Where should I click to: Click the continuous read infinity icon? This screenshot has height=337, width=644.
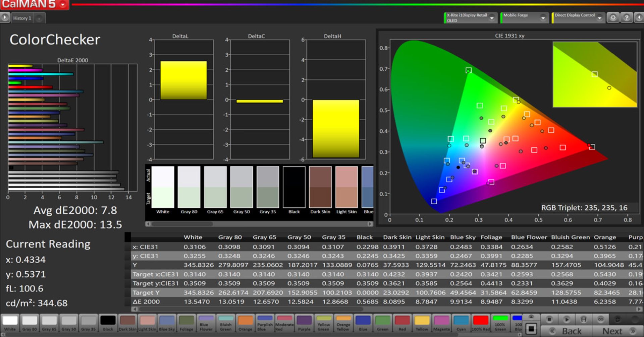pyautogui.click(x=600, y=319)
